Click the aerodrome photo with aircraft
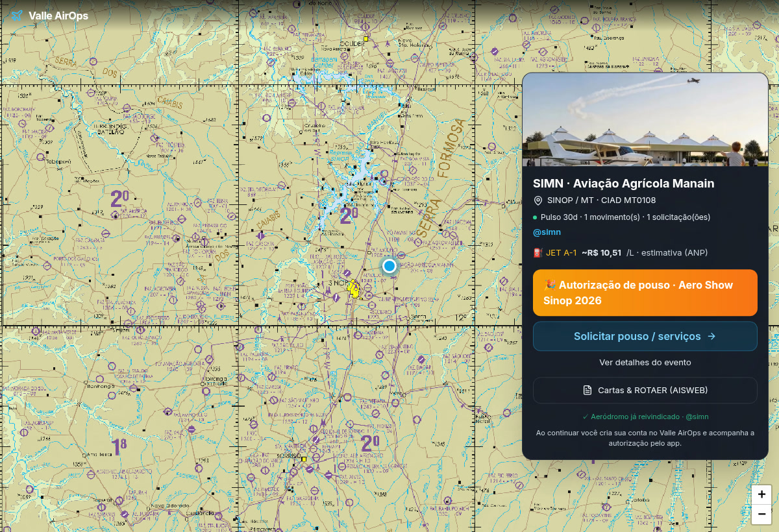 coord(645,119)
